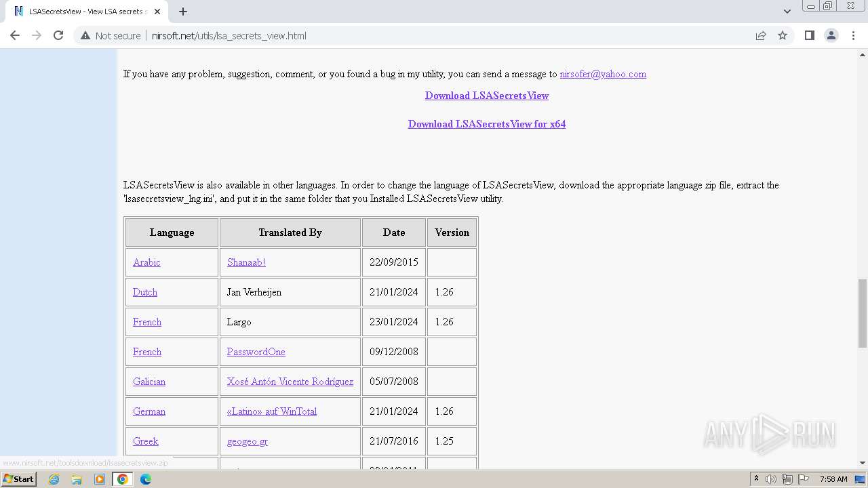Click Download LSASecretsView link

tap(487, 96)
